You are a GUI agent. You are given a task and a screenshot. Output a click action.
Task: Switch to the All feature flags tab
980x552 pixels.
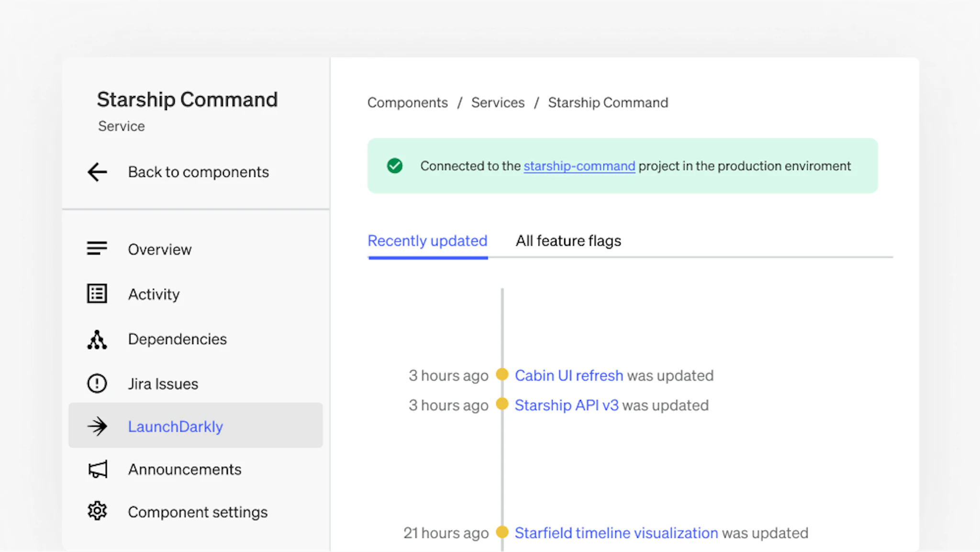coord(568,241)
